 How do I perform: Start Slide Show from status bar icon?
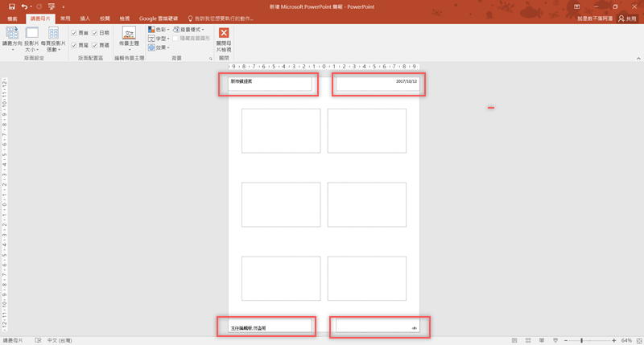[x=555, y=340]
